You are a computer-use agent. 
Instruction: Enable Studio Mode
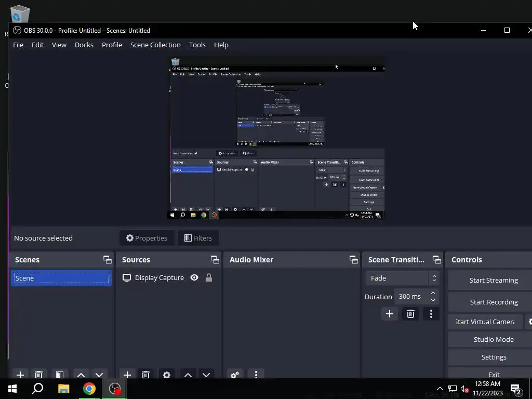tap(490, 339)
